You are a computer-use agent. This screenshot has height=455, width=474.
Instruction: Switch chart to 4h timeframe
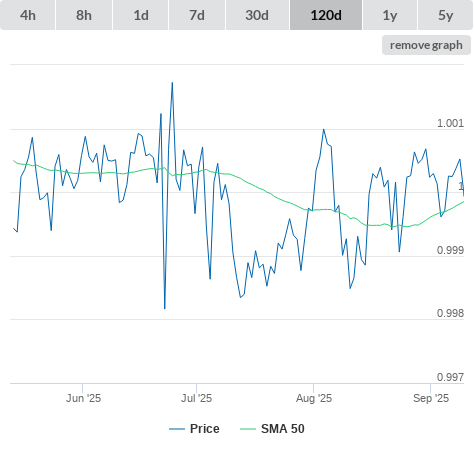pyautogui.click(x=28, y=15)
